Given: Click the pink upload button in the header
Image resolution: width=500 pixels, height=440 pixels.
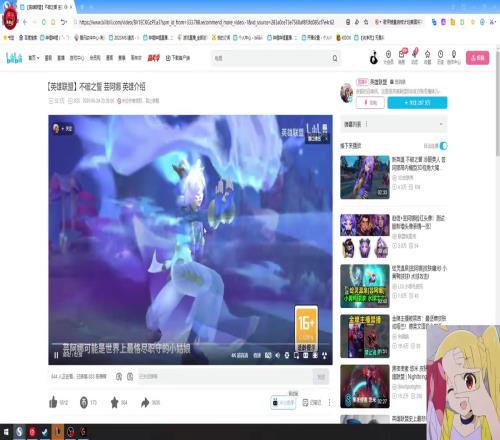Looking at the screenshot, I should pyautogui.click(x=477, y=58).
